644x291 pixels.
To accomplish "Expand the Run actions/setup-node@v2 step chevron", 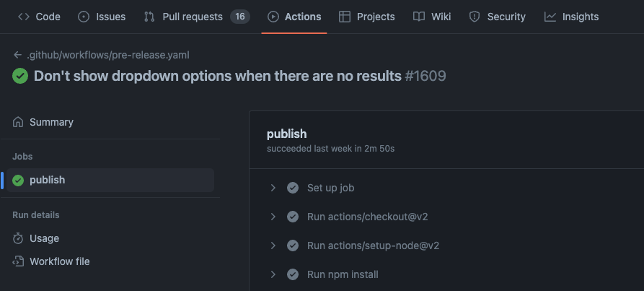I will 273,246.
